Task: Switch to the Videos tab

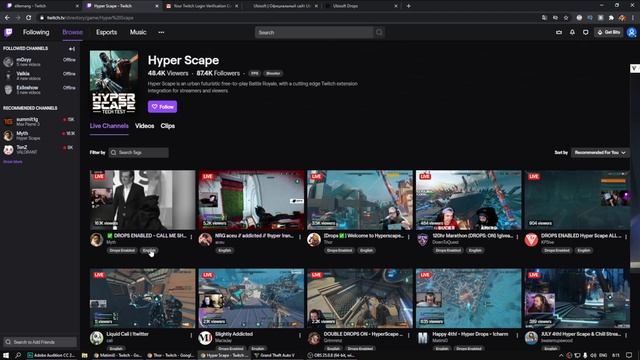Action: click(144, 126)
